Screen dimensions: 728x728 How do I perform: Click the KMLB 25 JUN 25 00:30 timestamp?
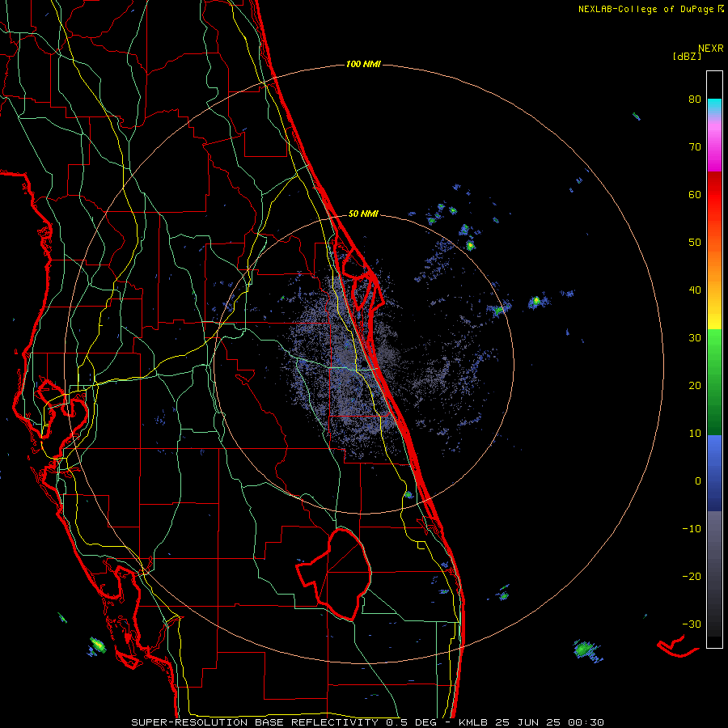[531, 722]
